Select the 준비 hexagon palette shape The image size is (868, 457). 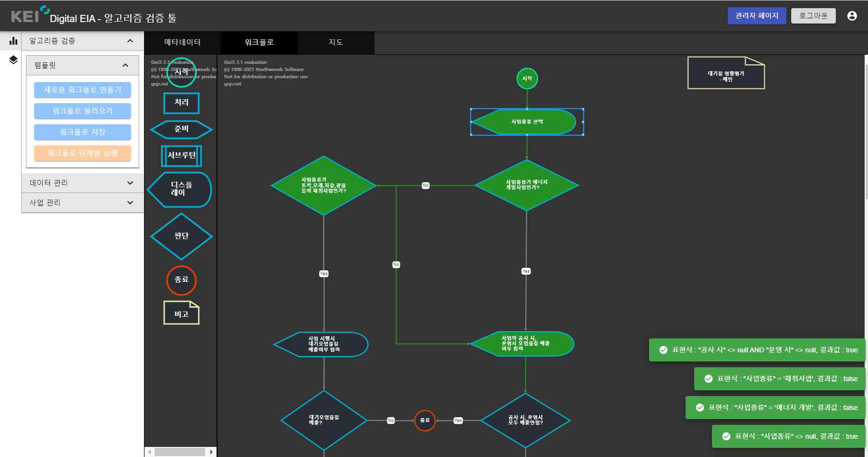(x=181, y=129)
